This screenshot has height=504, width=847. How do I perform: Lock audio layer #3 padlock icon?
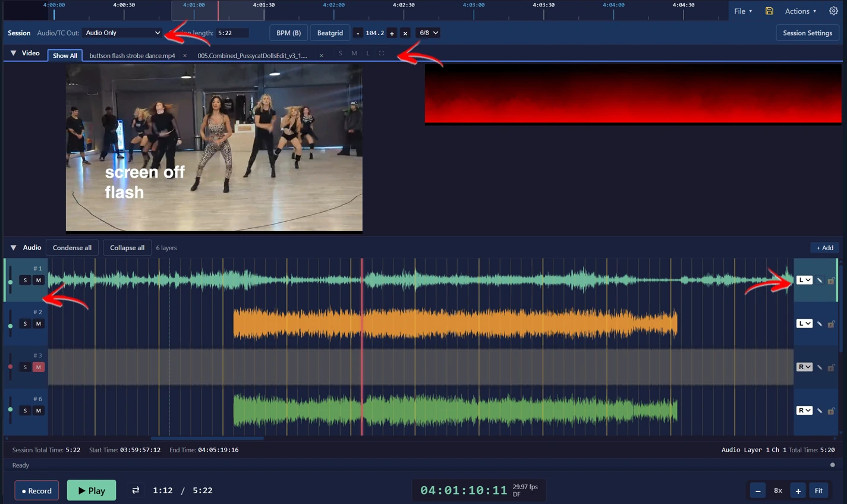point(832,367)
